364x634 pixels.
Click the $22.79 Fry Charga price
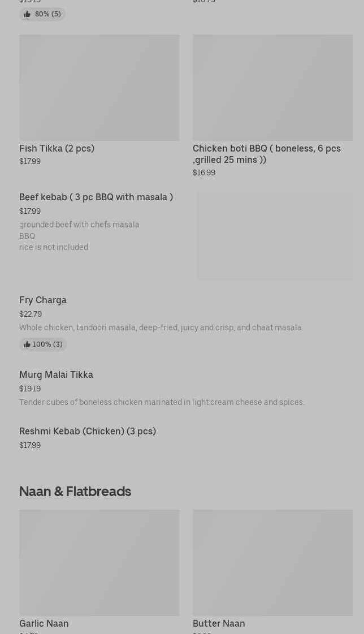(x=31, y=314)
